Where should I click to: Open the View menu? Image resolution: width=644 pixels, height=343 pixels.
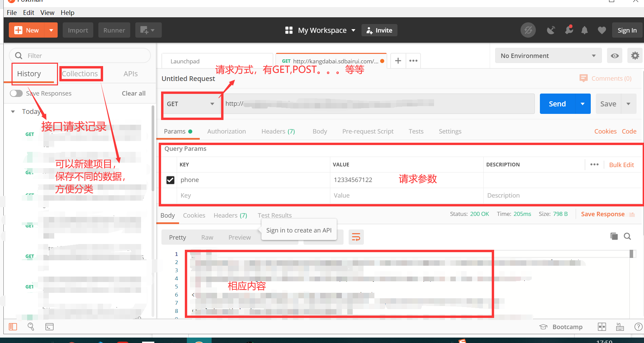(x=47, y=13)
